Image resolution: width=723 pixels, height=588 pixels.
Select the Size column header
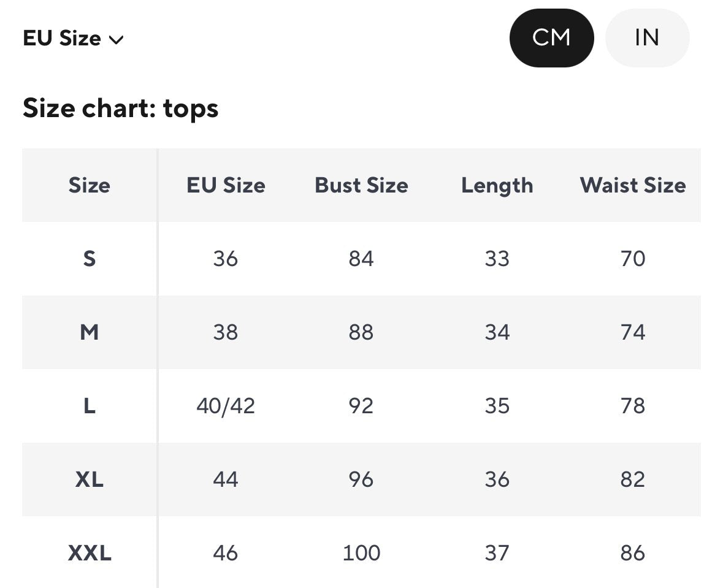(90, 185)
